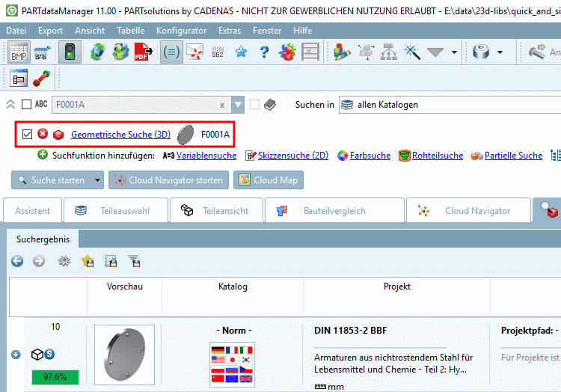Open the Ansicht menu

(x=90, y=31)
